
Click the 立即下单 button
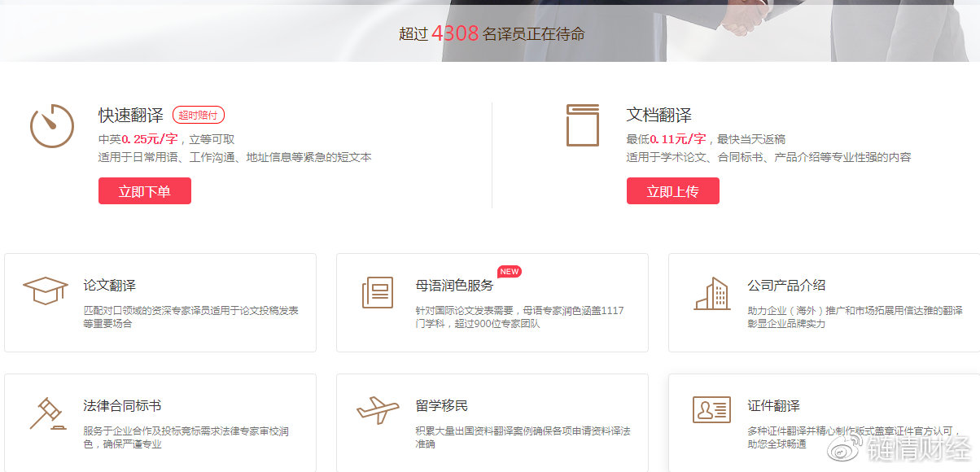(x=144, y=190)
